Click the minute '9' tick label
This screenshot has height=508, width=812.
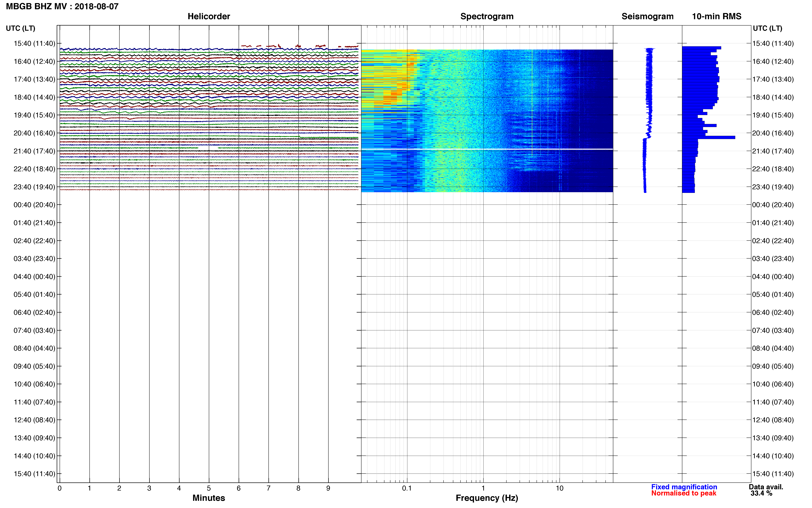328,488
